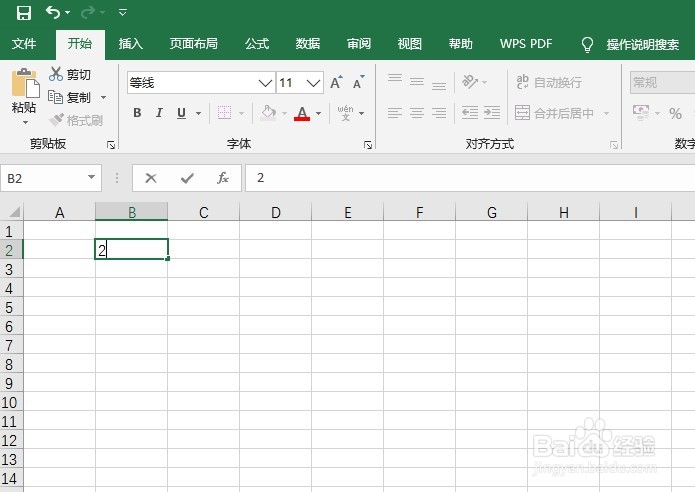Select column D header
This screenshot has height=492, width=695.
click(276, 212)
